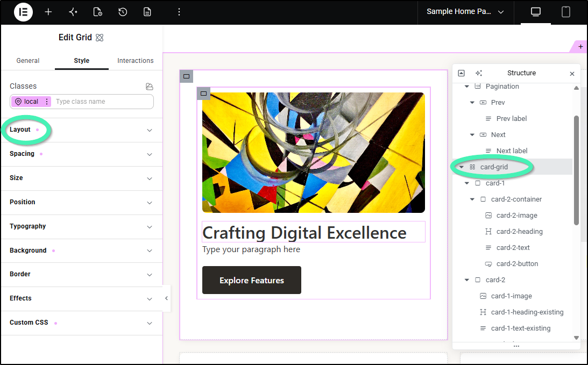Expand the Size style section

[x=81, y=178]
